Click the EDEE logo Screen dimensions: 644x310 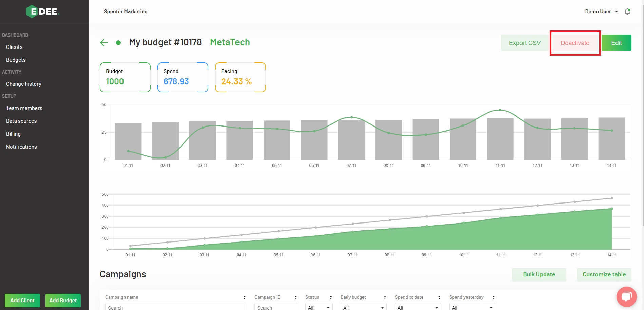(x=43, y=12)
